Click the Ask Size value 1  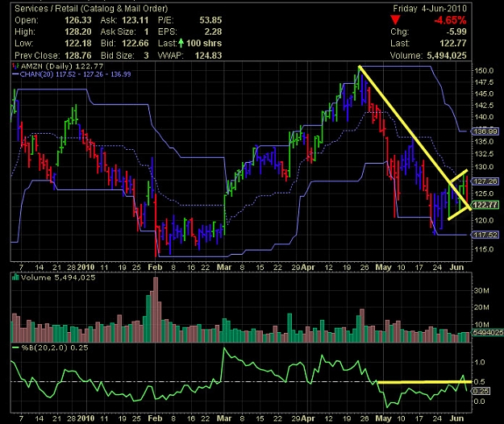[x=146, y=31]
